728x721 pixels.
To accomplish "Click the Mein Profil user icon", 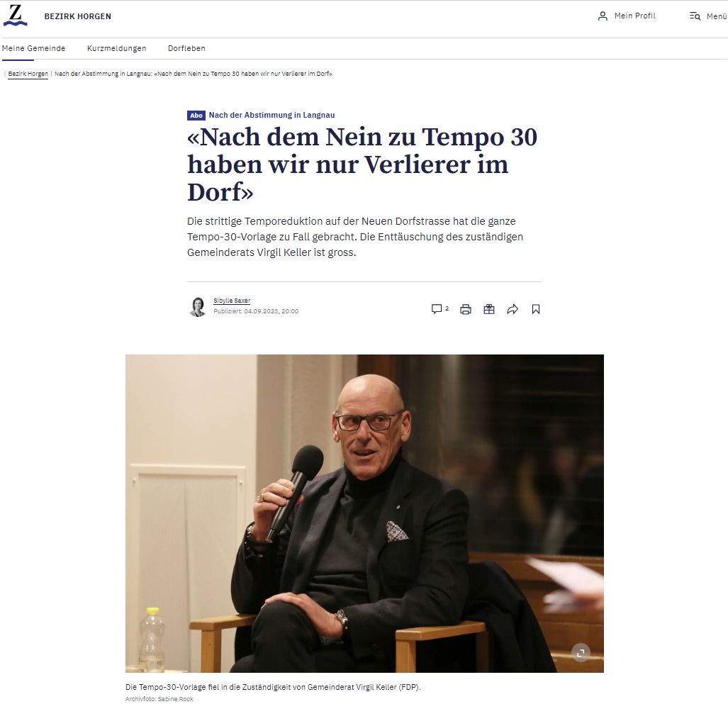I will (x=603, y=16).
